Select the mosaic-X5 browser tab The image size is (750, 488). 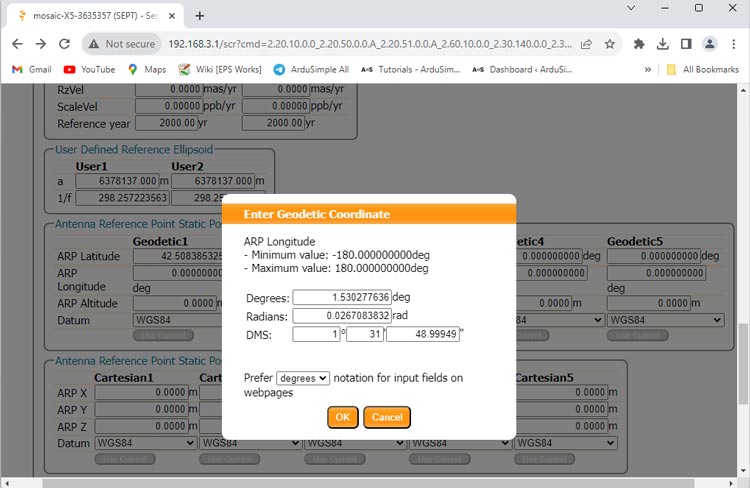pyautogui.click(x=90, y=15)
